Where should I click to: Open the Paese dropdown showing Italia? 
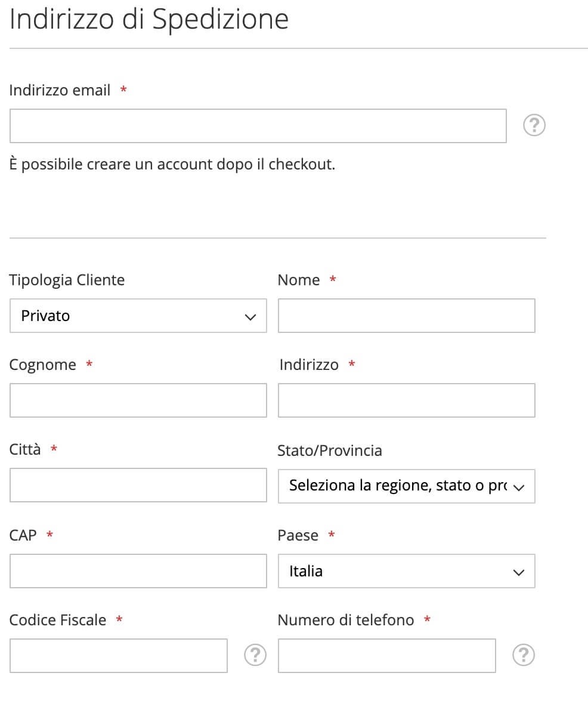[407, 571]
